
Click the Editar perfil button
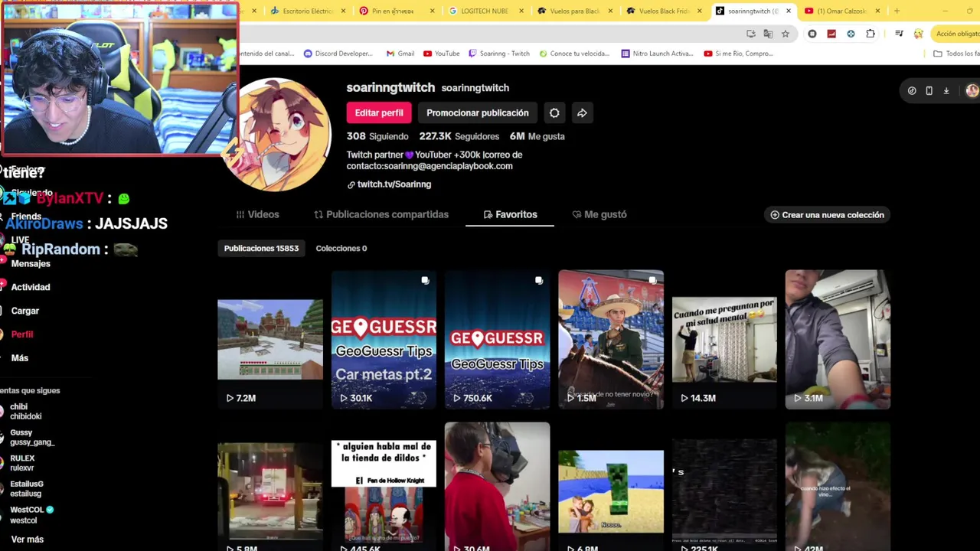click(x=379, y=112)
